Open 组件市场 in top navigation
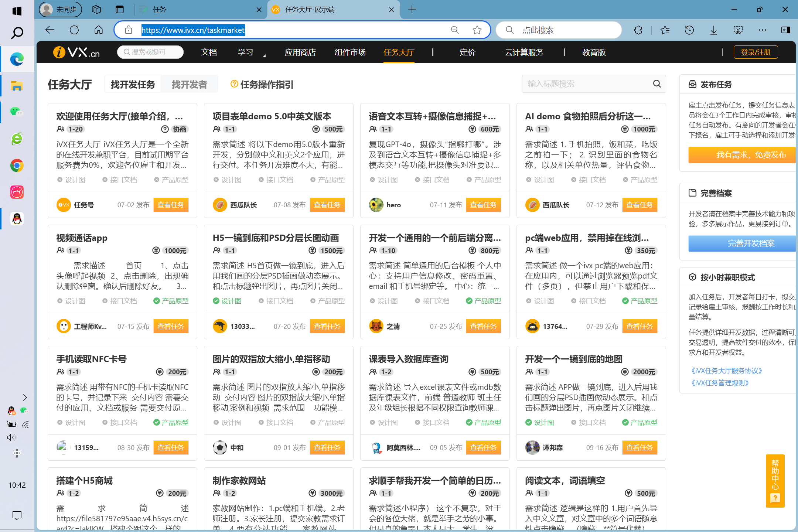This screenshot has width=798, height=532. click(350, 52)
